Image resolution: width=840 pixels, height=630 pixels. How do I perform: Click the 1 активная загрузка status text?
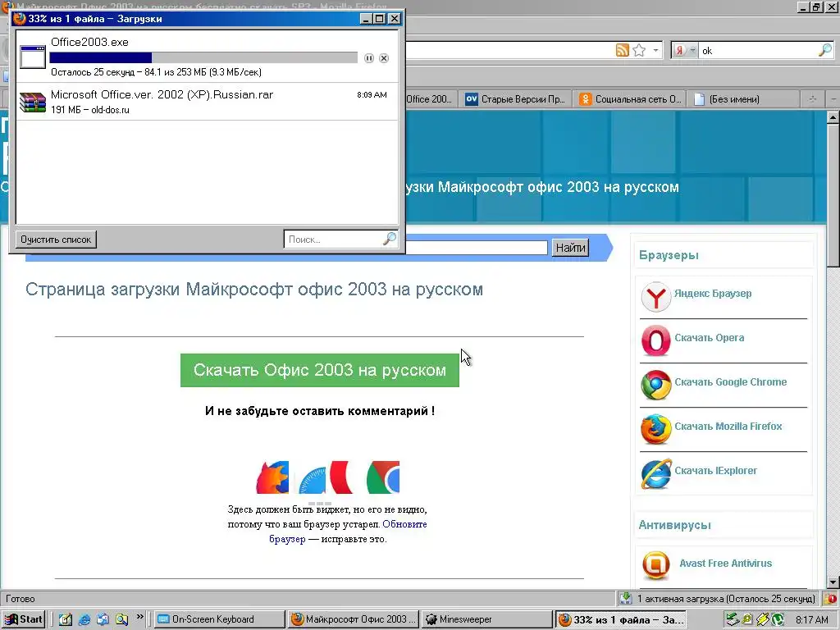click(x=727, y=599)
